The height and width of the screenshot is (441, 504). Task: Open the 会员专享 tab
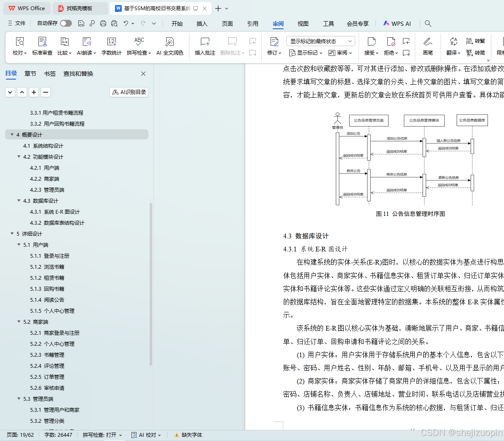click(357, 23)
